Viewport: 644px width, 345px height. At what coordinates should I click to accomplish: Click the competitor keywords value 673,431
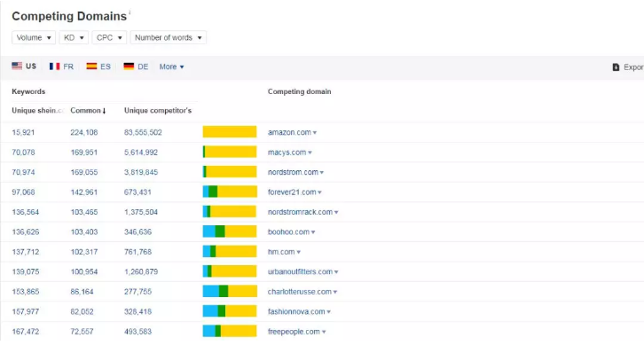click(x=137, y=192)
